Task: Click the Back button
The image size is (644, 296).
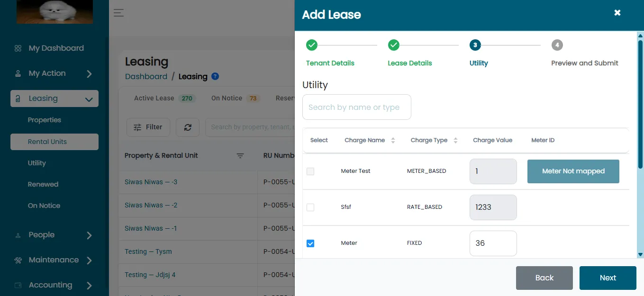Action: pos(544,278)
